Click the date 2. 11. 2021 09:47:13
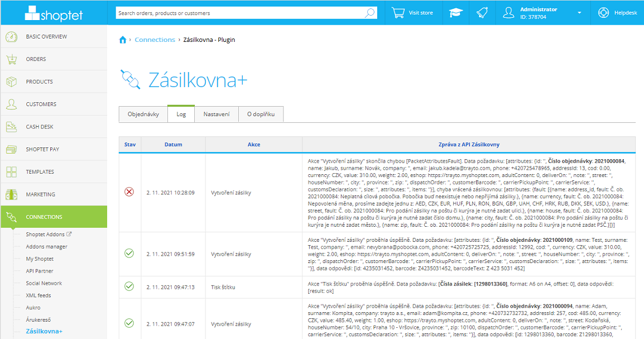The height and width of the screenshot is (339, 644). 170,287
